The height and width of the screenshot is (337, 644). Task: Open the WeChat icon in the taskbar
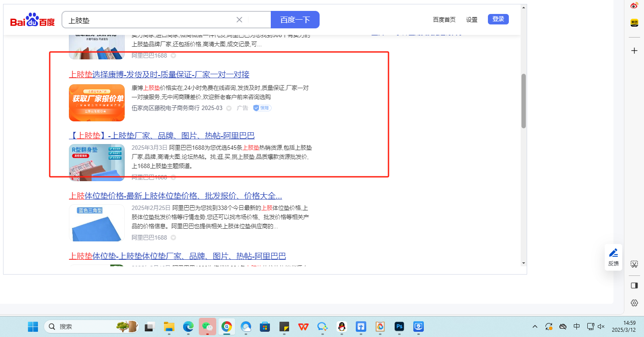(208, 327)
